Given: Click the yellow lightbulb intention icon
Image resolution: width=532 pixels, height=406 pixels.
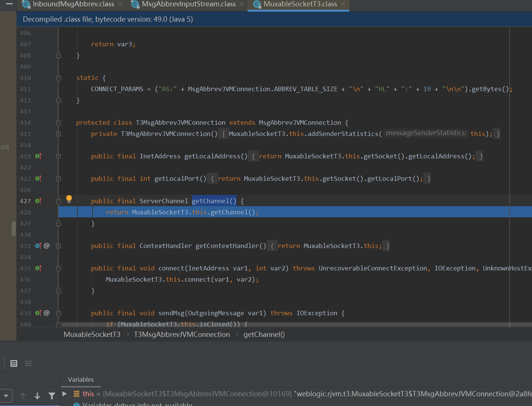Looking at the screenshot, I should coord(69,199).
